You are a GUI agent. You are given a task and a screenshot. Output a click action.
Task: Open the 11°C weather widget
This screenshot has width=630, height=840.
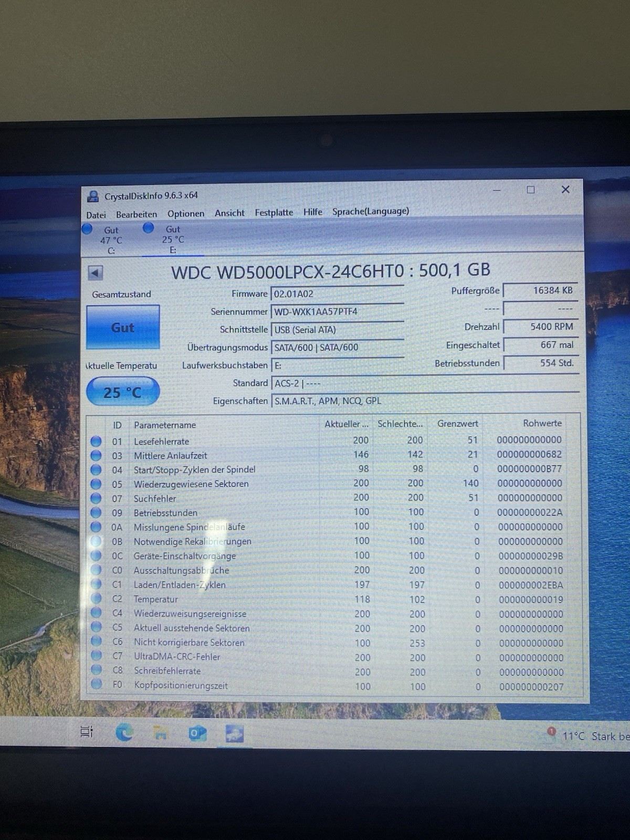pos(588,735)
